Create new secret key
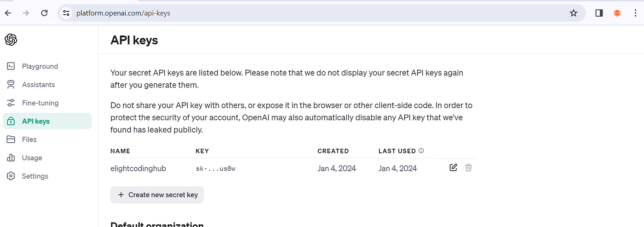Viewport: 644px width, 227px height. (157, 195)
